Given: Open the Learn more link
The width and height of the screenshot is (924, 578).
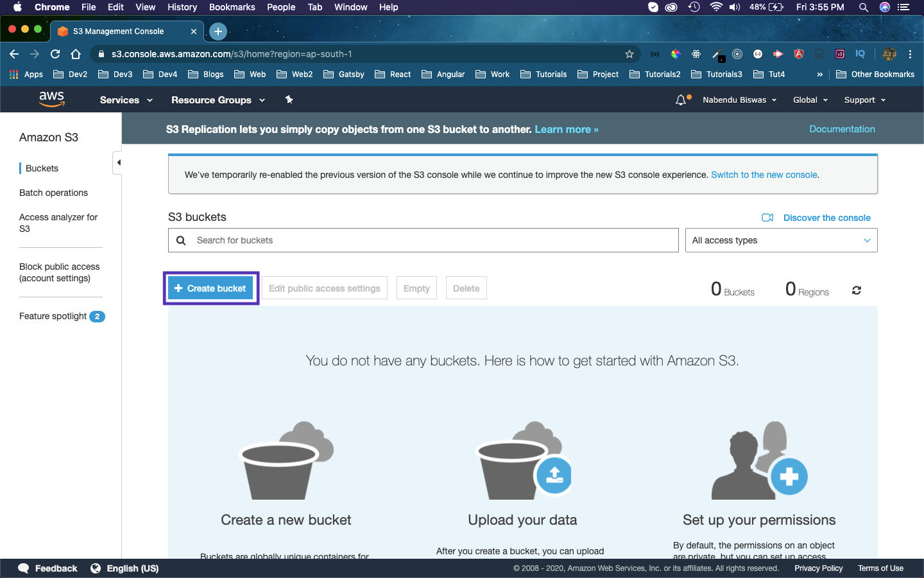Looking at the screenshot, I should tap(567, 130).
